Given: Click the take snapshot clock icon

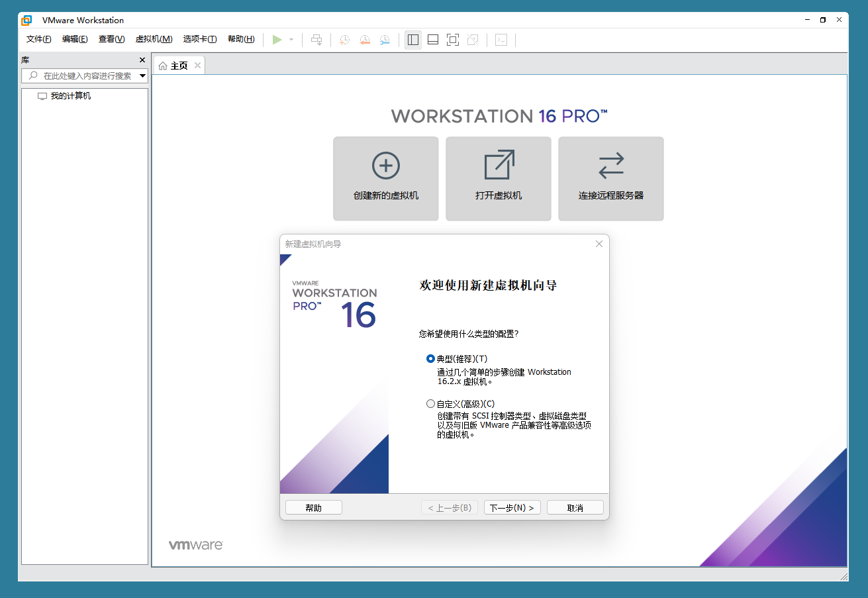Looking at the screenshot, I should pos(344,40).
